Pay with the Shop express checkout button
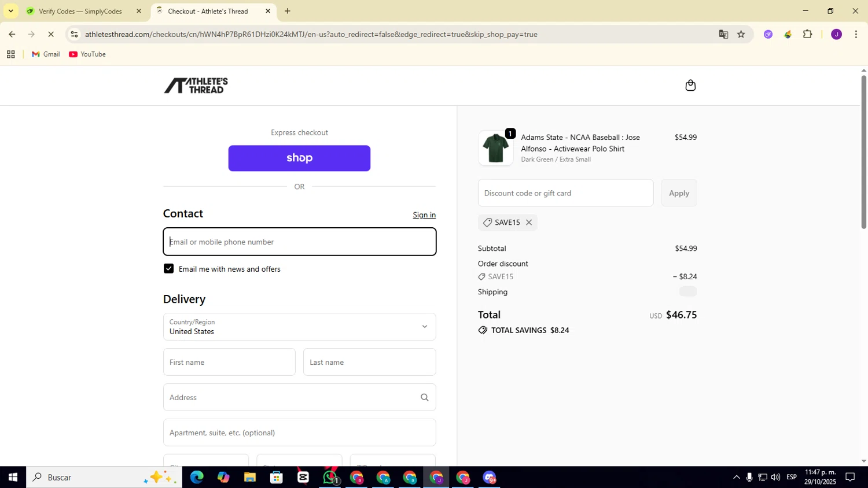The image size is (868, 488). (299, 158)
